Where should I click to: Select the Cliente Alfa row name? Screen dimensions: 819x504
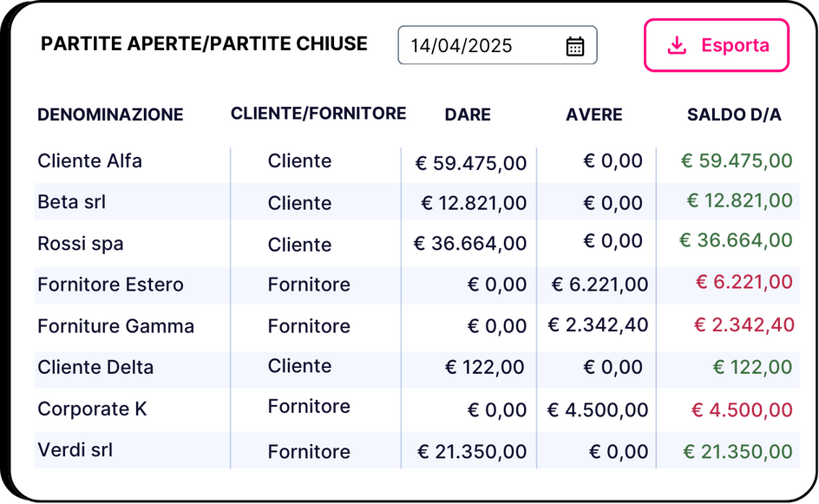89,160
